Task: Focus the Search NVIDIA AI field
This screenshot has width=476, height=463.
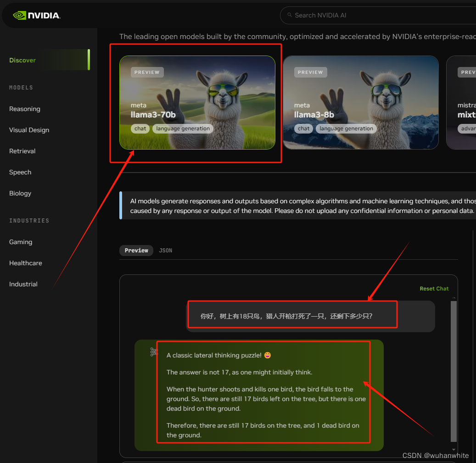Action: [378, 15]
